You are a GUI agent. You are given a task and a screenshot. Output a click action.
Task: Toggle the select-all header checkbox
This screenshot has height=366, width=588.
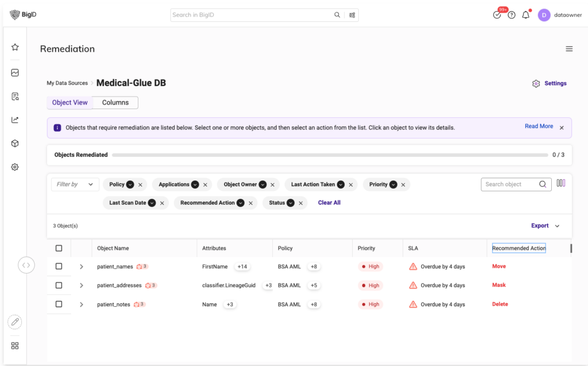pos(59,248)
